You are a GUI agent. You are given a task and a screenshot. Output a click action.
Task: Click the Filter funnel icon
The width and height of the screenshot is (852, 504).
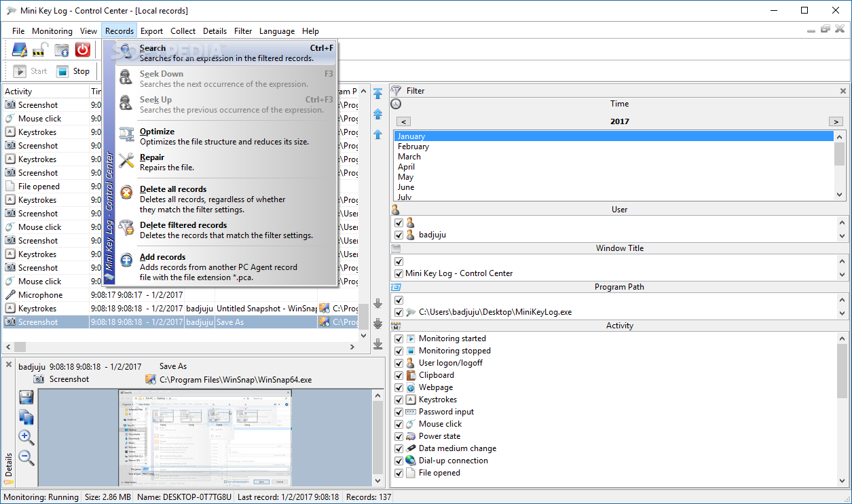coord(396,90)
